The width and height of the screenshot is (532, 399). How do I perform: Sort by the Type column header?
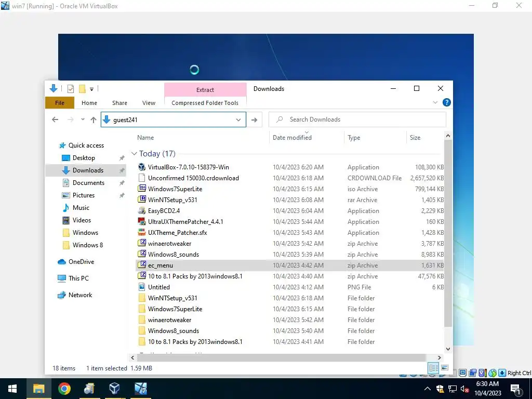(x=354, y=137)
